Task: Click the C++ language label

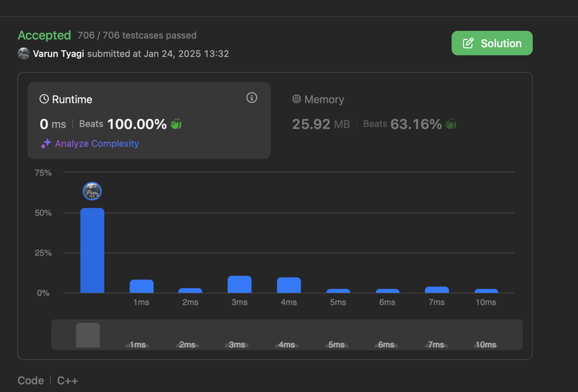Action: (x=68, y=380)
